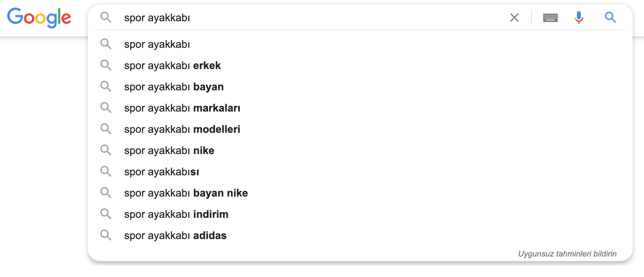The width and height of the screenshot is (644, 277).
Task: Click the blue search magnifier button
Action: click(610, 17)
